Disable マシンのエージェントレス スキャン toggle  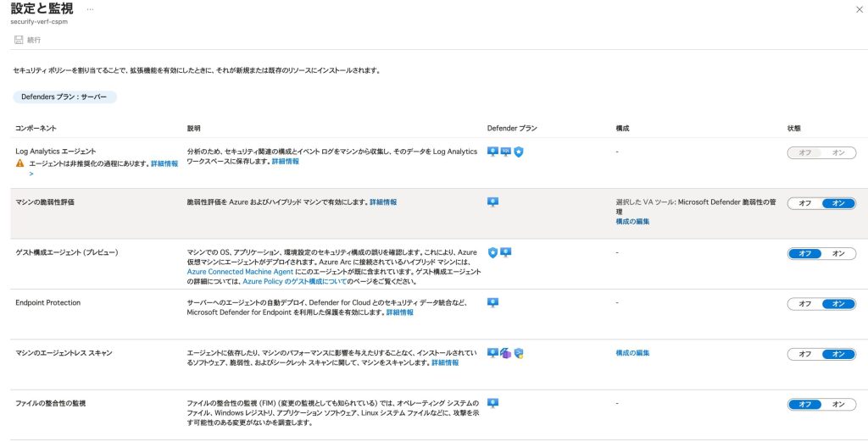[804, 354]
